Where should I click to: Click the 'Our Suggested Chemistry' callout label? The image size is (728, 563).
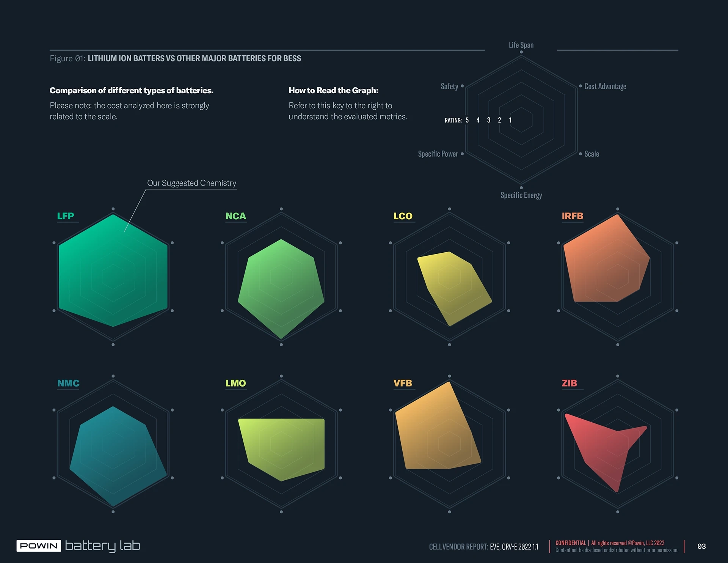(191, 183)
